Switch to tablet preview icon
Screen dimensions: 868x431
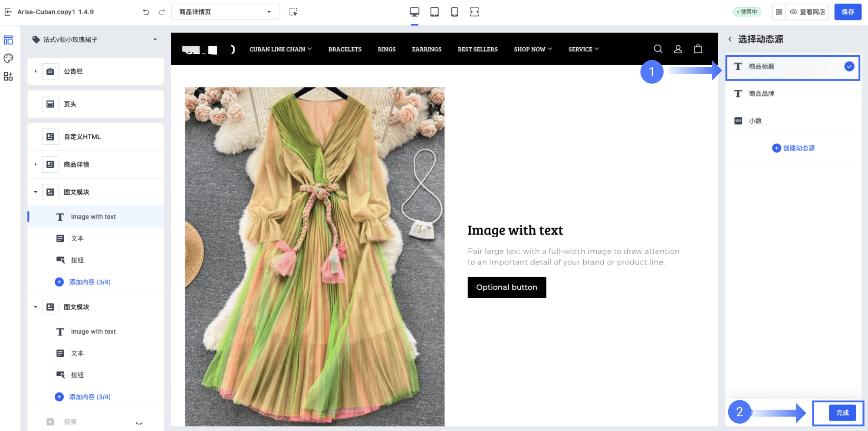pos(434,12)
